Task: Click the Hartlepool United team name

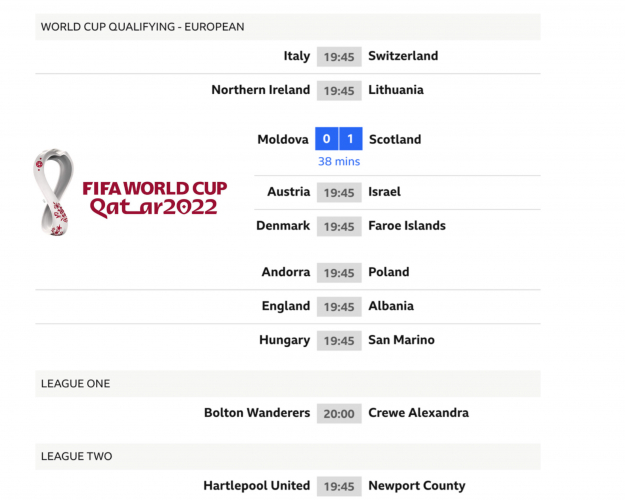Action: pyautogui.click(x=256, y=486)
